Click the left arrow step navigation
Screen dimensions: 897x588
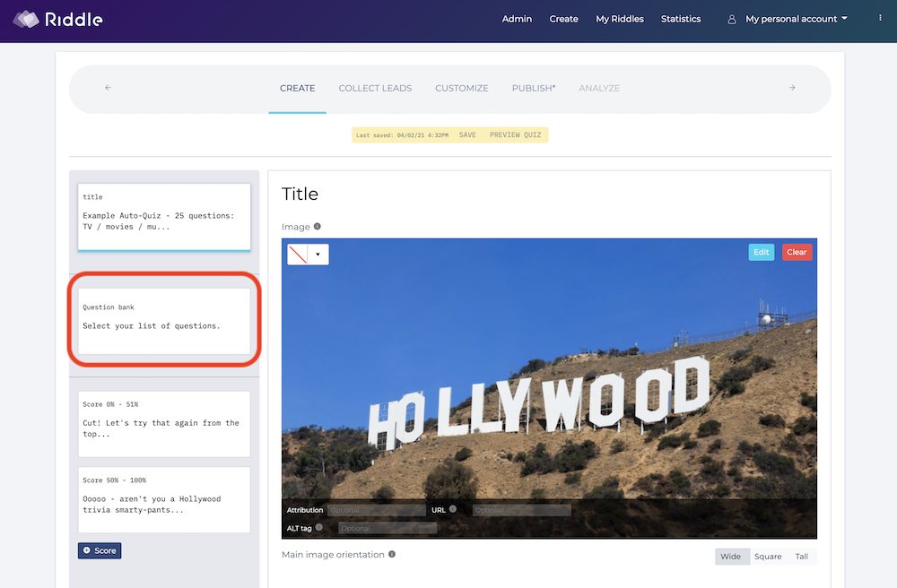pos(109,88)
